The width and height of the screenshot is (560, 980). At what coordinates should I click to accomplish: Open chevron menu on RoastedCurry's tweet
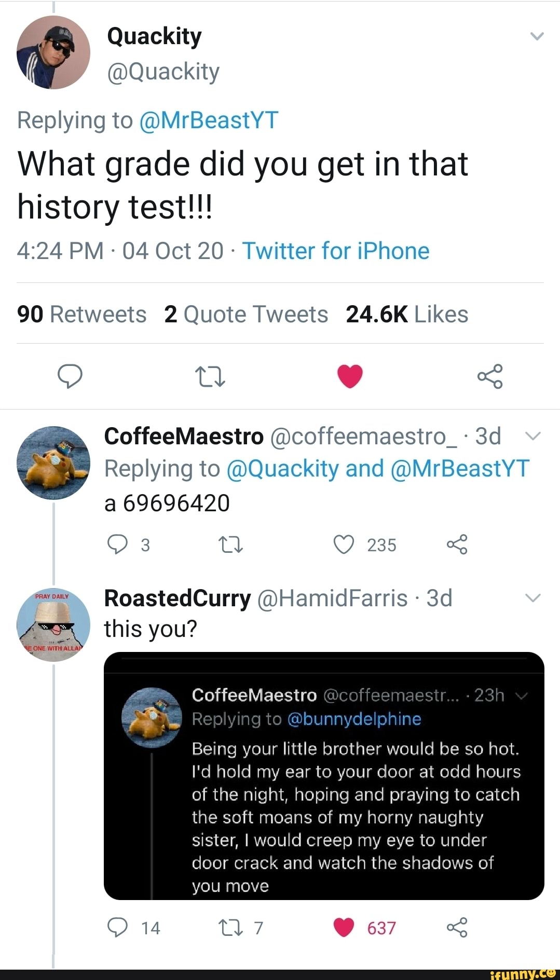(534, 597)
